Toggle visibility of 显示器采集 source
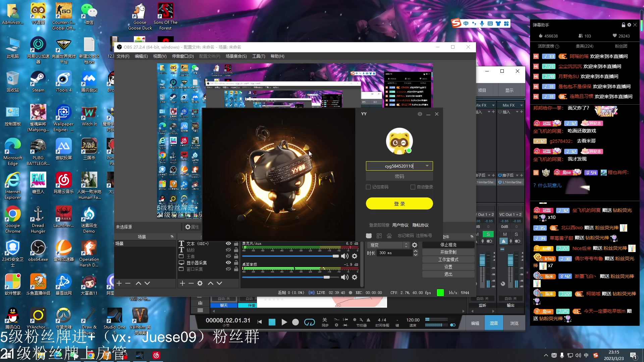The image size is (644, 362). pyautogui.click(x=228, y=263)
